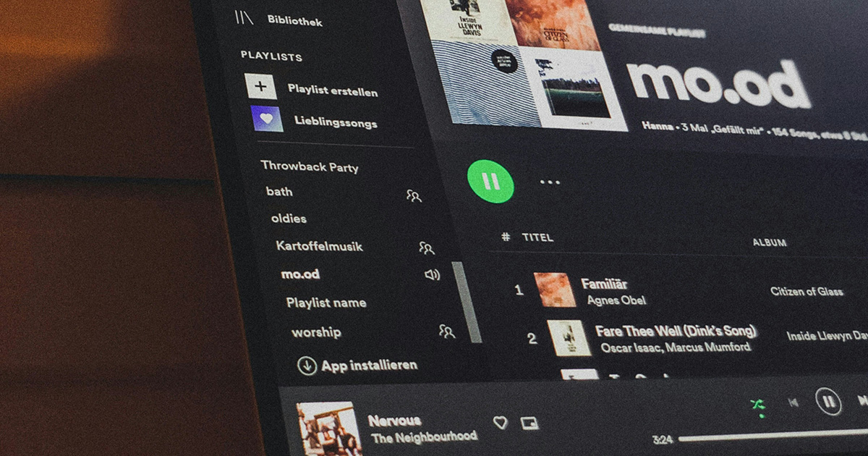
Task: Click collaborative icon next to worship
Action: pos(447,332)
